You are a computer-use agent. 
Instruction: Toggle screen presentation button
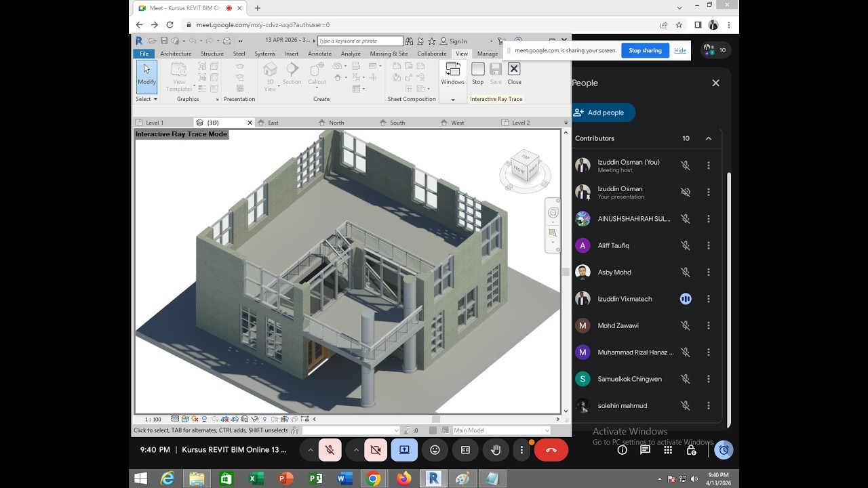404,449
